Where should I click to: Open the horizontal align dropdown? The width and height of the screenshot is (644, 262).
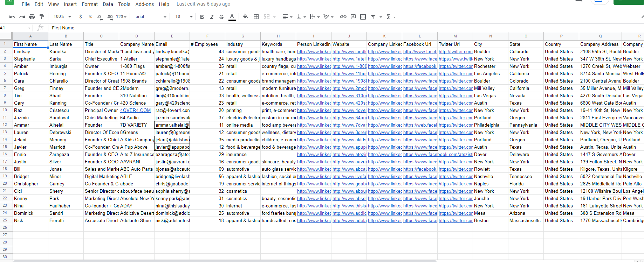pos(287,17)
